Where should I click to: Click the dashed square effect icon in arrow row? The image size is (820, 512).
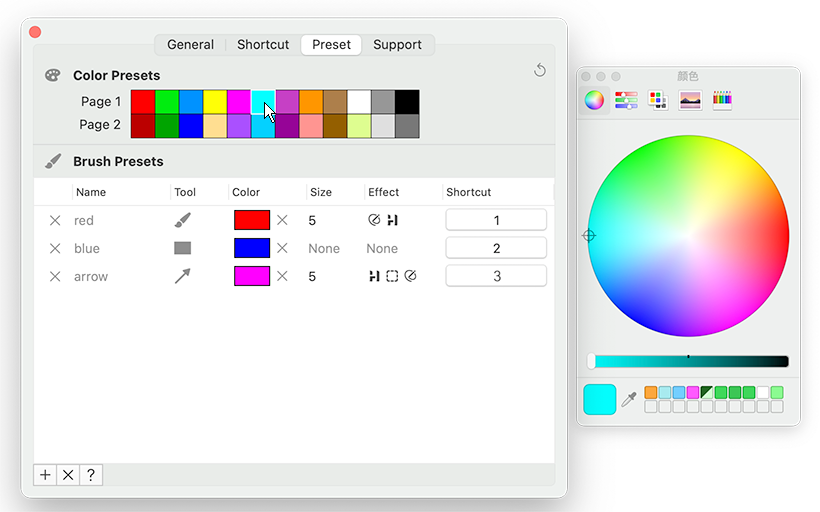pos(392,276)
